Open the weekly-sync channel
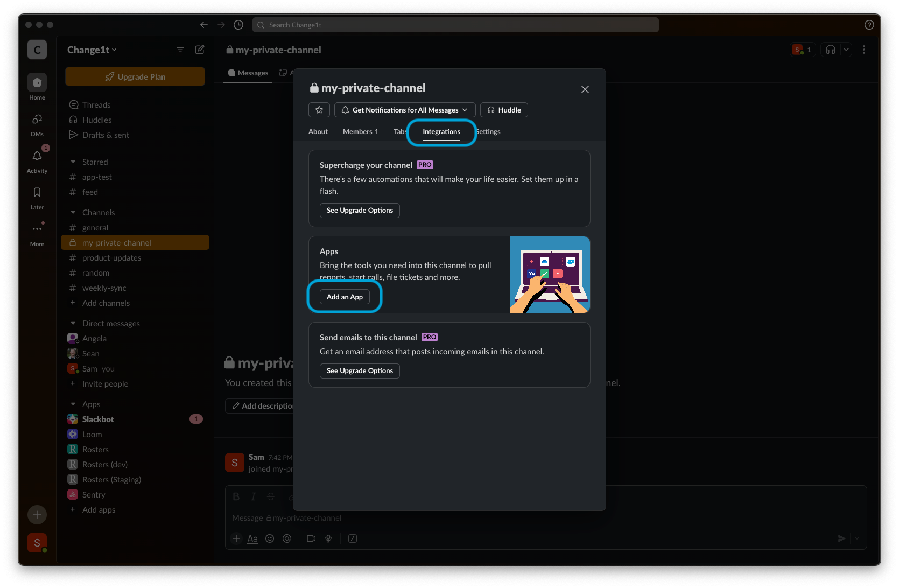 click(x=135, y=288)
